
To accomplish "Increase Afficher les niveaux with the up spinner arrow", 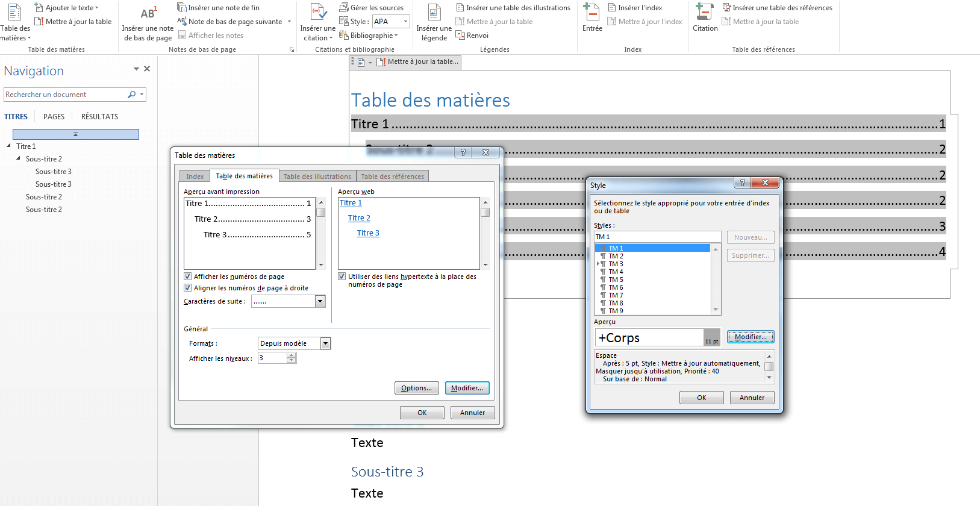I will click(292, 355).
